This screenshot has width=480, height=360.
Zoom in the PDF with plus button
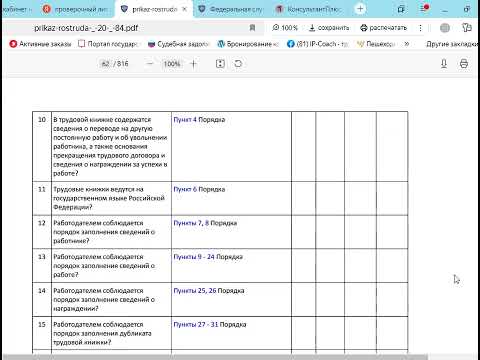(x=193, y=64)
